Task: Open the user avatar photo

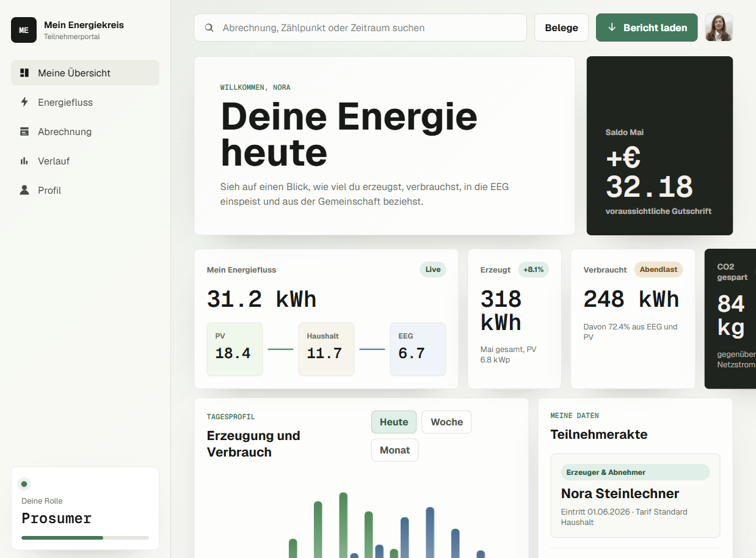Action: pos(719,28)
